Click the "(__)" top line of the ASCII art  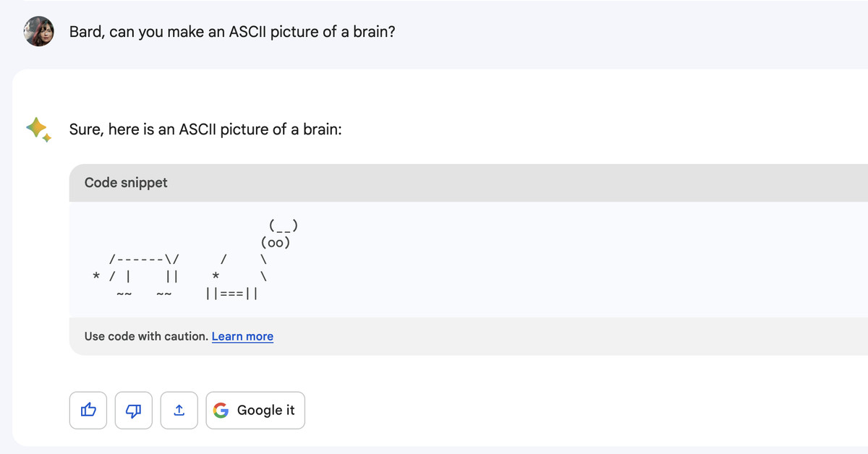284,225
